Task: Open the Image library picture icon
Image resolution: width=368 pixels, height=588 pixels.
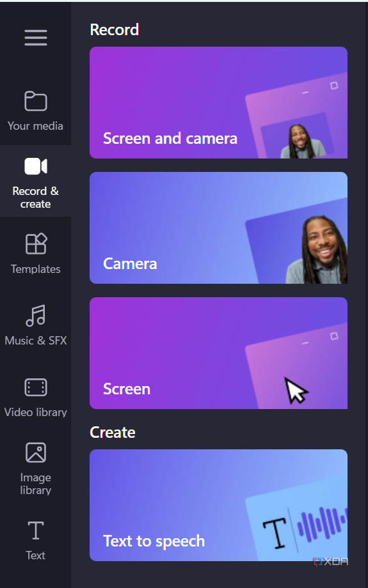Action: point(36,453)
